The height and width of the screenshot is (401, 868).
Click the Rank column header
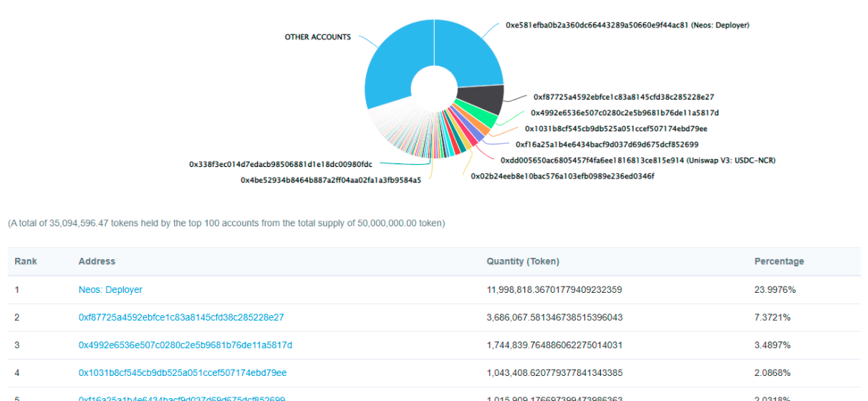point(25,261)
